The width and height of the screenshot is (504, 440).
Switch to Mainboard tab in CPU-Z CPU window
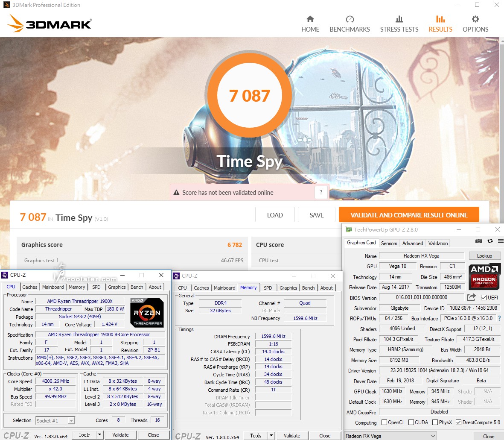coord(53,287)
